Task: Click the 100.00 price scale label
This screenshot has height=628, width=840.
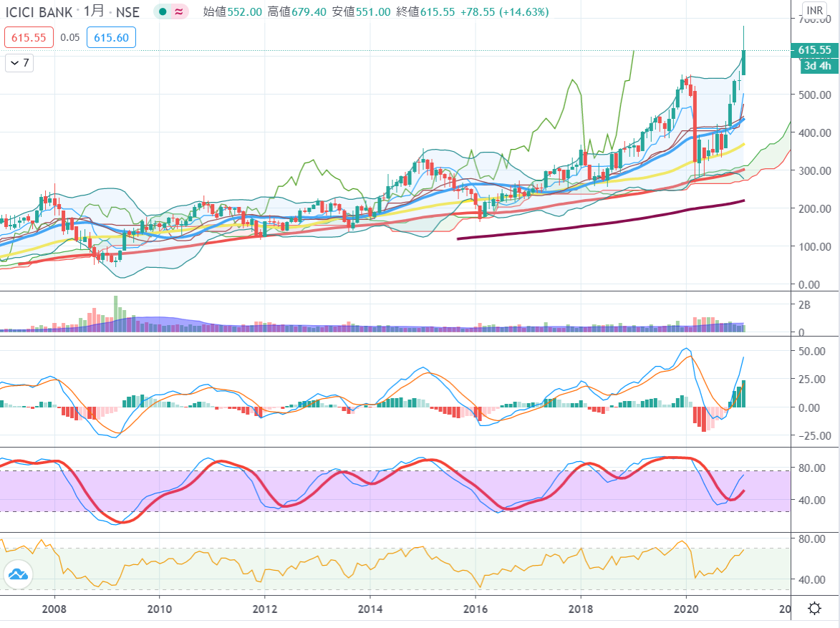Action: [814, 247]
